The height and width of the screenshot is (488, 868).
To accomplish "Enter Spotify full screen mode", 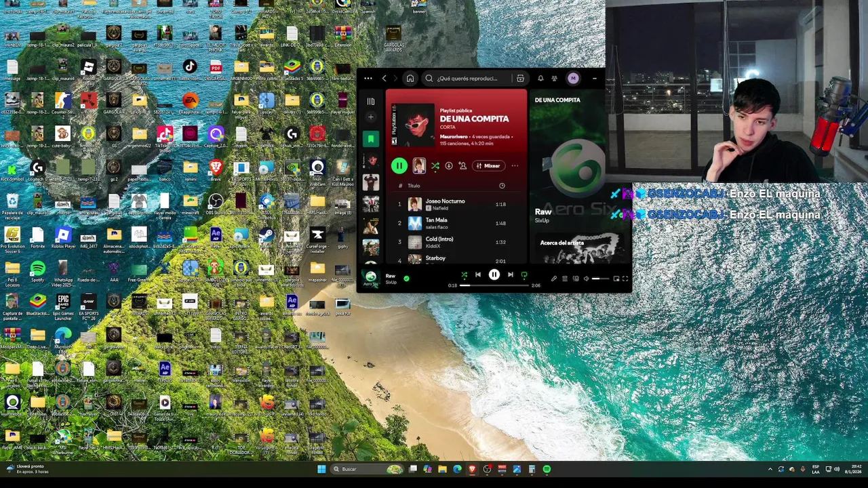I will point(625,279).
